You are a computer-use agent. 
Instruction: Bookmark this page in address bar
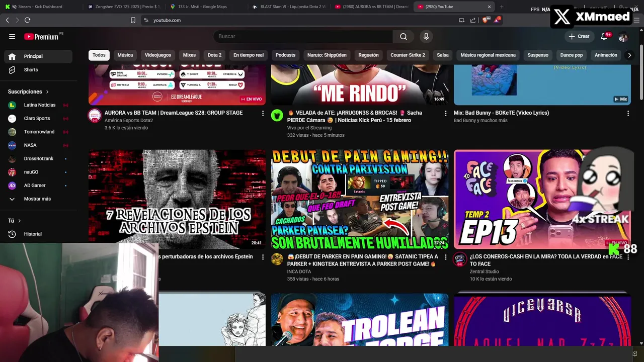point(133,20)
